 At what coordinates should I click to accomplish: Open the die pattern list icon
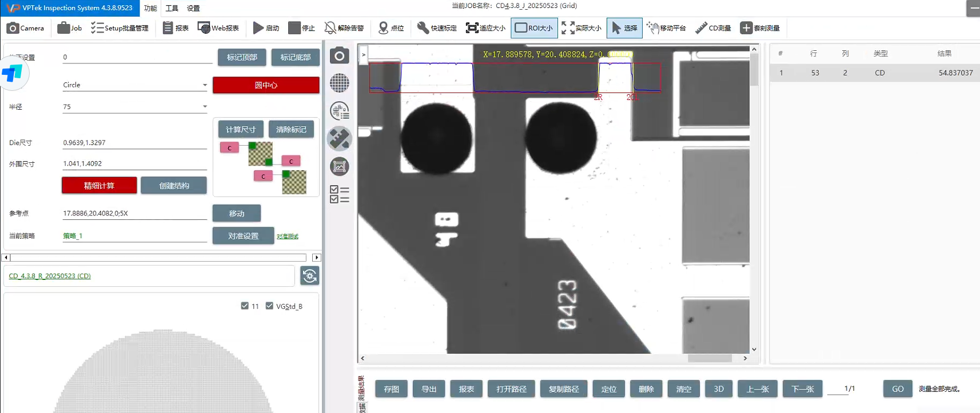(x=340, y=111)
